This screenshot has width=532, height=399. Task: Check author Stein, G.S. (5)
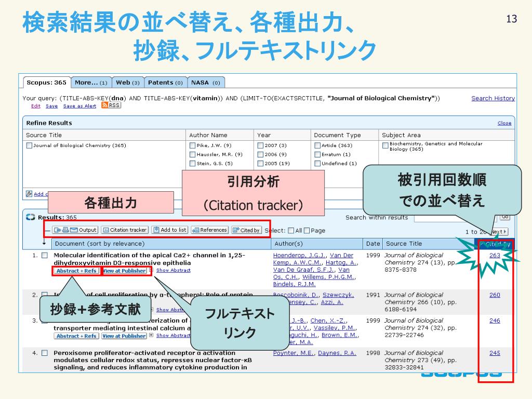[192, 164]
